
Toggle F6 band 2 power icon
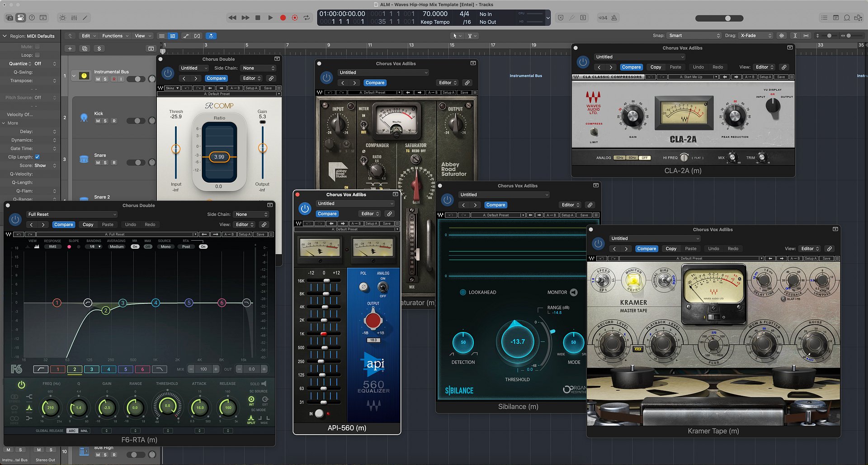[x=21, y=385]
